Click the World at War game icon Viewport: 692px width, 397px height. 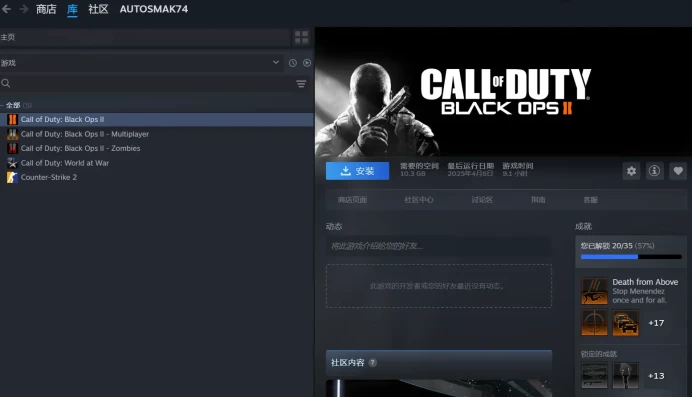point(12,163)
